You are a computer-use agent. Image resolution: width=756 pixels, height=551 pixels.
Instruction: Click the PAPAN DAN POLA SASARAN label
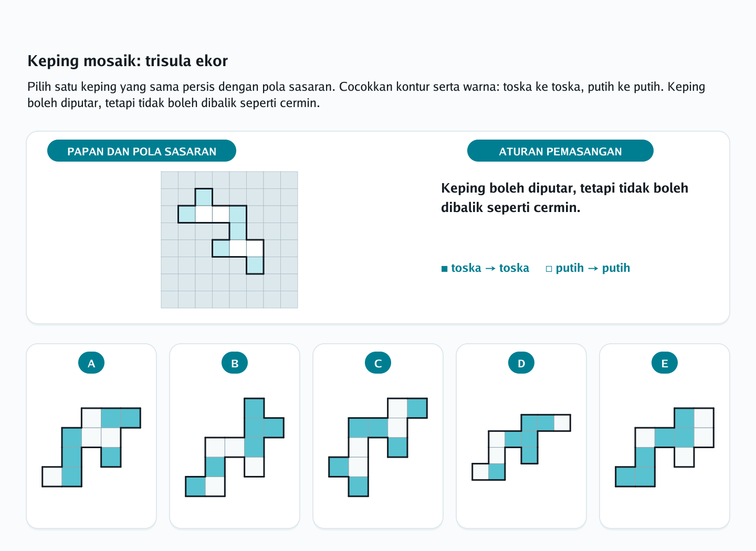142,151
